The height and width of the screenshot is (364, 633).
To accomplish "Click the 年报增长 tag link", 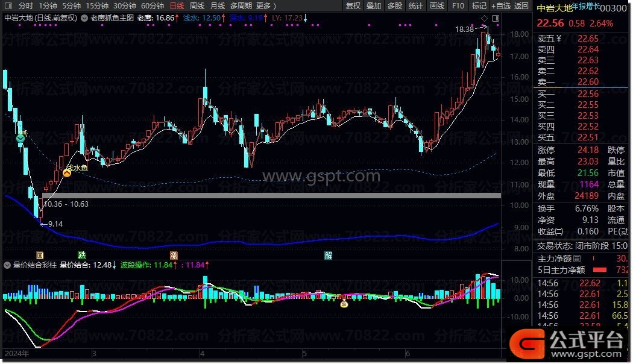I will 586,6.
